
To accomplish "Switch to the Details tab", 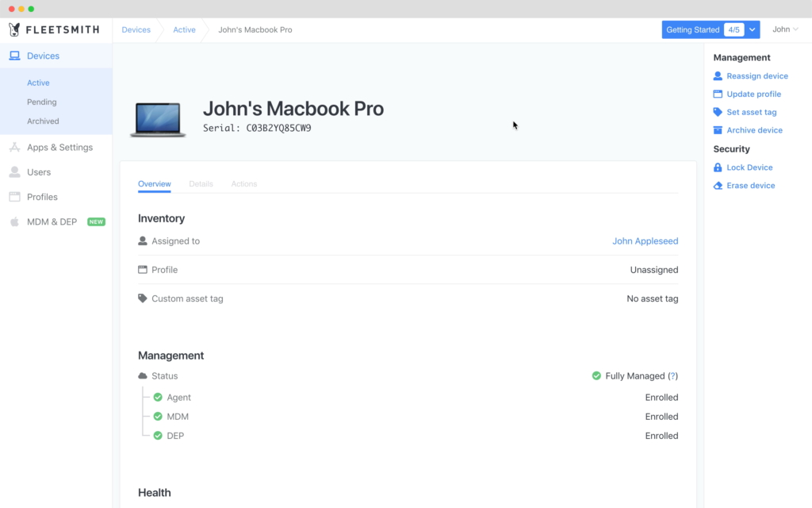I will (201, 184).
